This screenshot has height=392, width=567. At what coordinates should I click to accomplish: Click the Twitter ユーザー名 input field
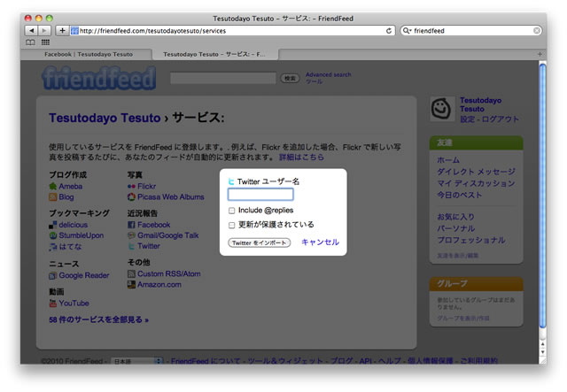260,195
